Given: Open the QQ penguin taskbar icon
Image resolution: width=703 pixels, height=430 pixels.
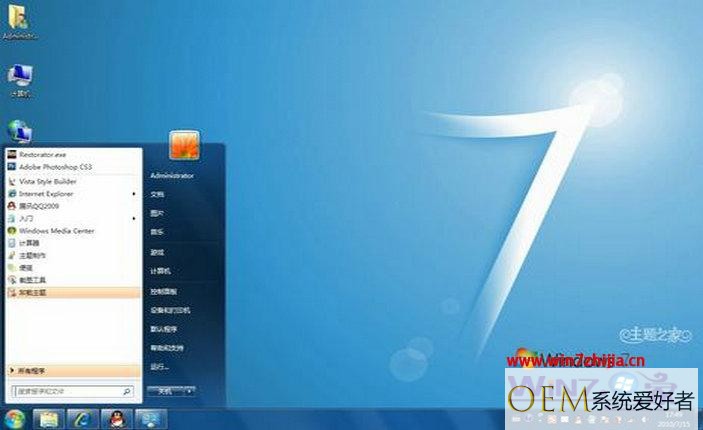Looking at the screenshot, I should tap(117, 419).
